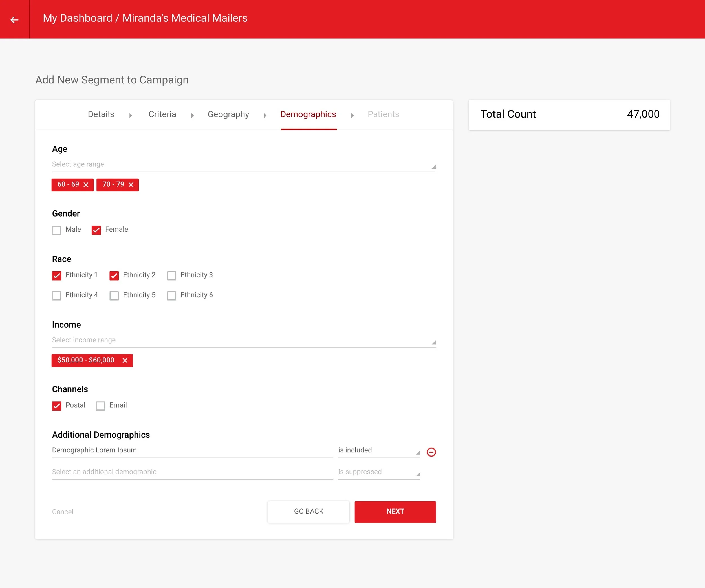Remove the 60 - 69 age chip
The image size is (705, 588).
[86, 185]
